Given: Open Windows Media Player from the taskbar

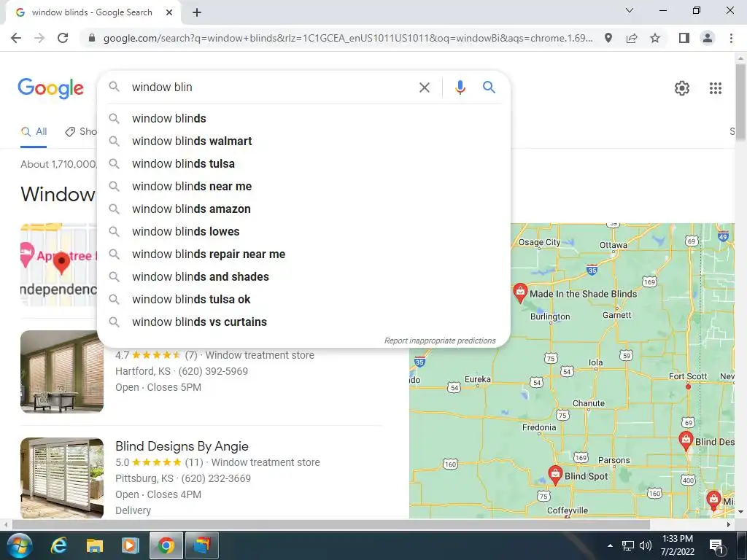Looking at the screenshot, I should (x=130, y=545).
